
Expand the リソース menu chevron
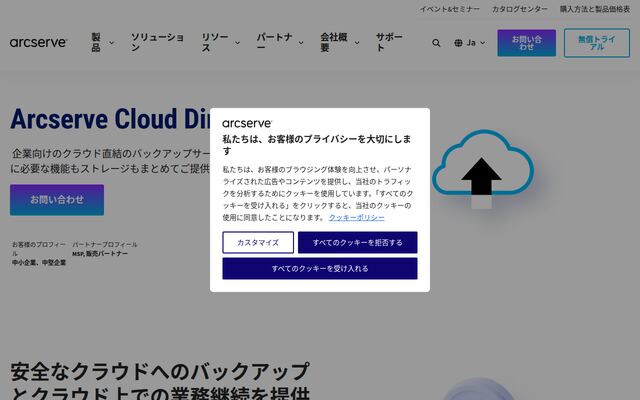click(237, 42)
